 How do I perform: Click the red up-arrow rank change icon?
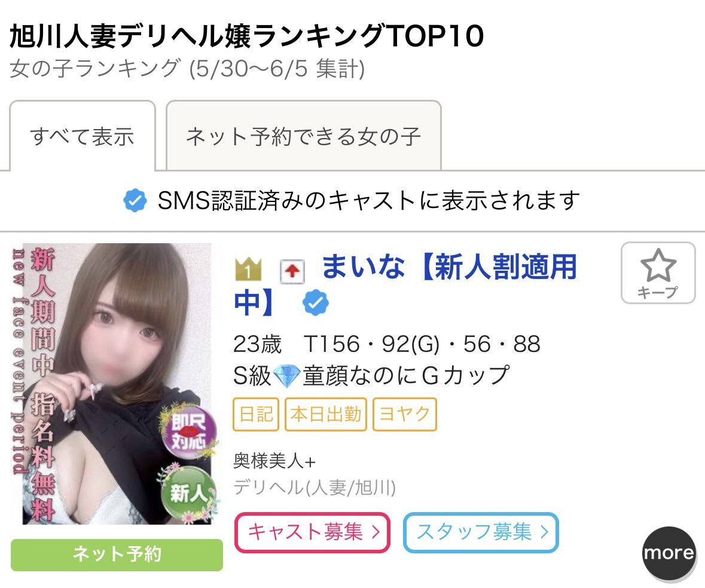pos(292,271)
